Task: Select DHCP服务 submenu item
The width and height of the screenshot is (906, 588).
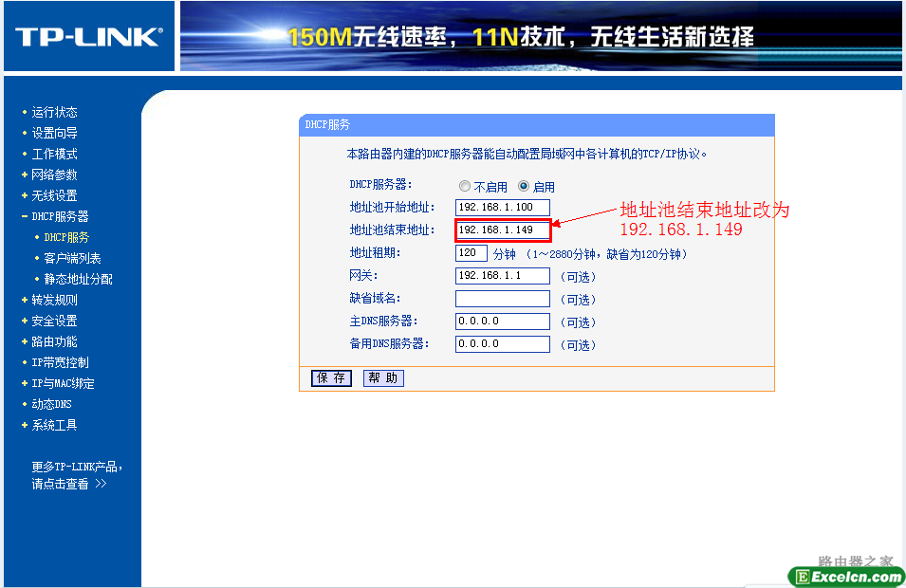Action: pyautogui.click(x=66, y=237)
